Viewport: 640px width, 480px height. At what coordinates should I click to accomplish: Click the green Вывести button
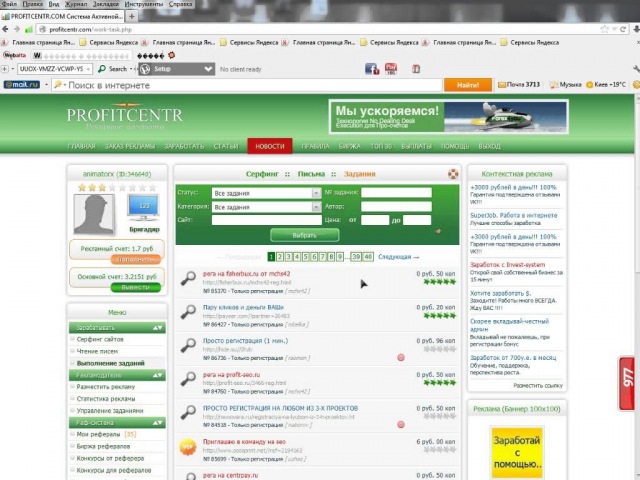point(136,287)
